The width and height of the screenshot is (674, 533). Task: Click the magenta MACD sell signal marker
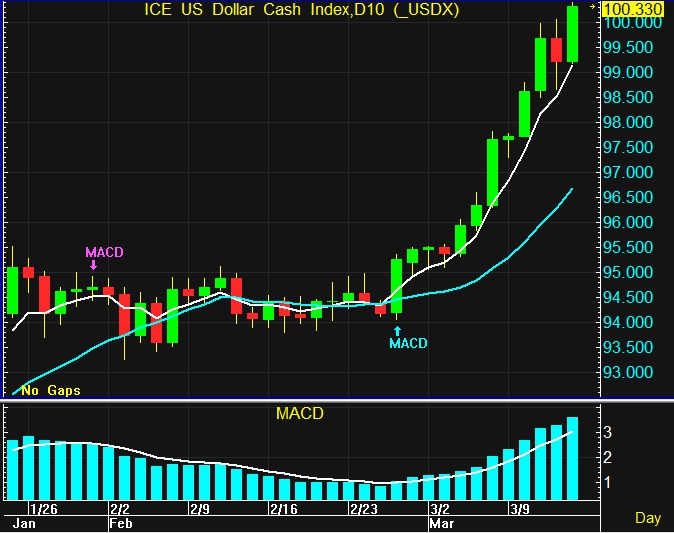[104, 257]
